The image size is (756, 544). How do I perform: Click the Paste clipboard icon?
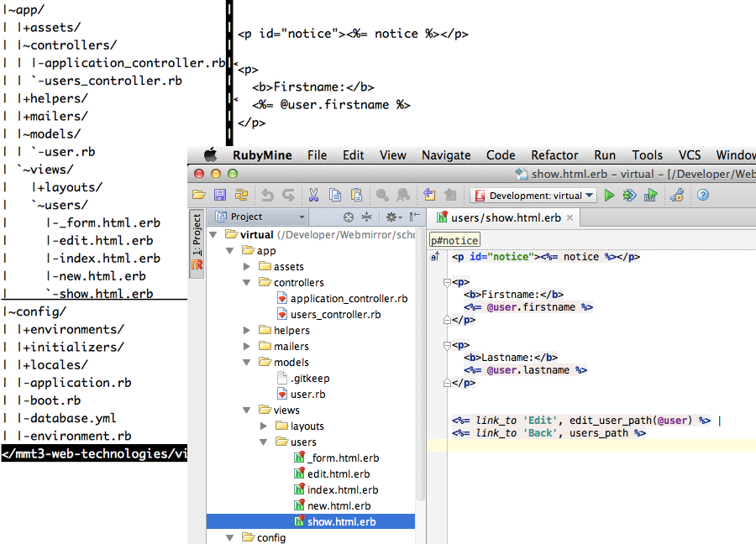pyautogui.click(x=356, y=195)
